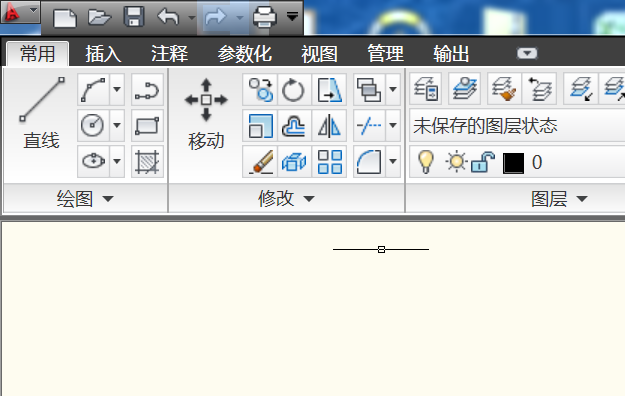Select the Circle drawing tool

(93, 126)
